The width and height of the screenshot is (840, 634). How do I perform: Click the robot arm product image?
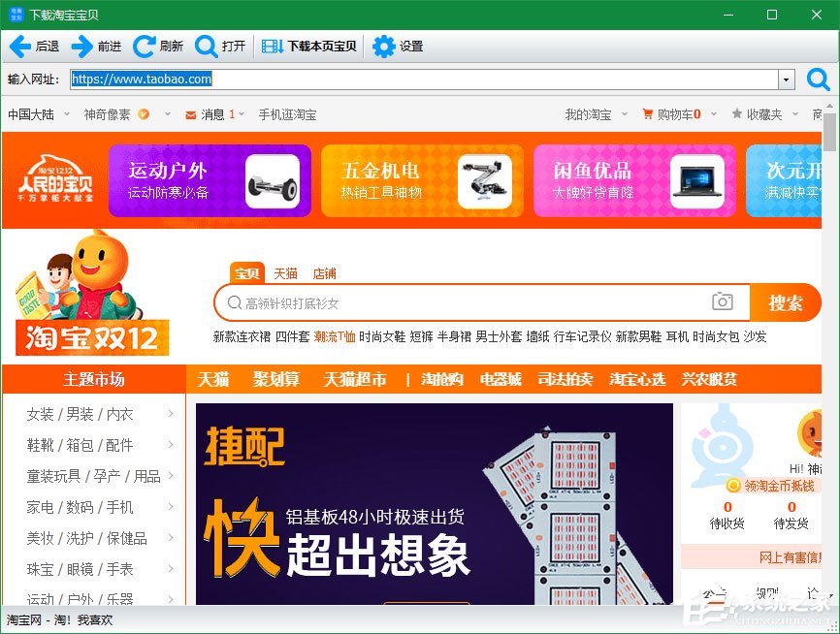pos(485,181)
